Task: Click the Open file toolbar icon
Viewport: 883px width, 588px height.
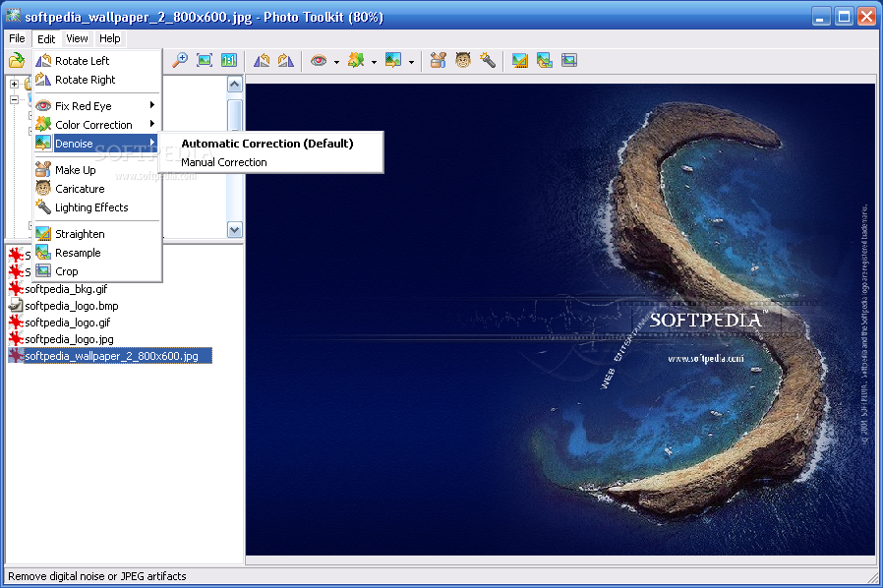Action: point(17,60)
